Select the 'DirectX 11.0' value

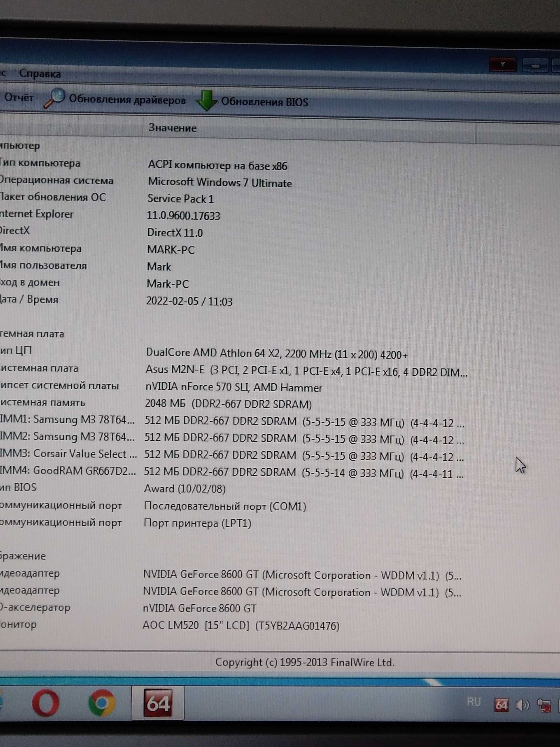175,232
